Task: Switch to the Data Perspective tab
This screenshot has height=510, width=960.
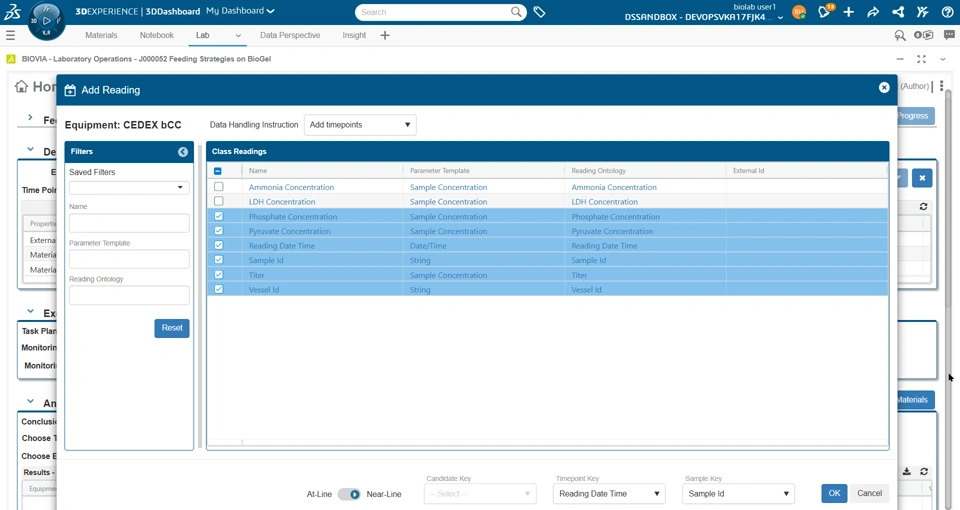Action: [x=290, y=36]
